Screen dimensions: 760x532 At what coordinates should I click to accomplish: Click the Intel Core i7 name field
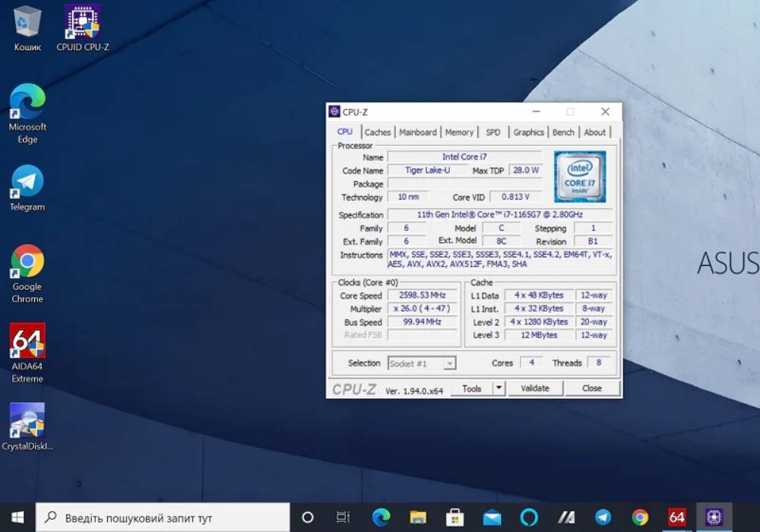(x=464, y=157)
